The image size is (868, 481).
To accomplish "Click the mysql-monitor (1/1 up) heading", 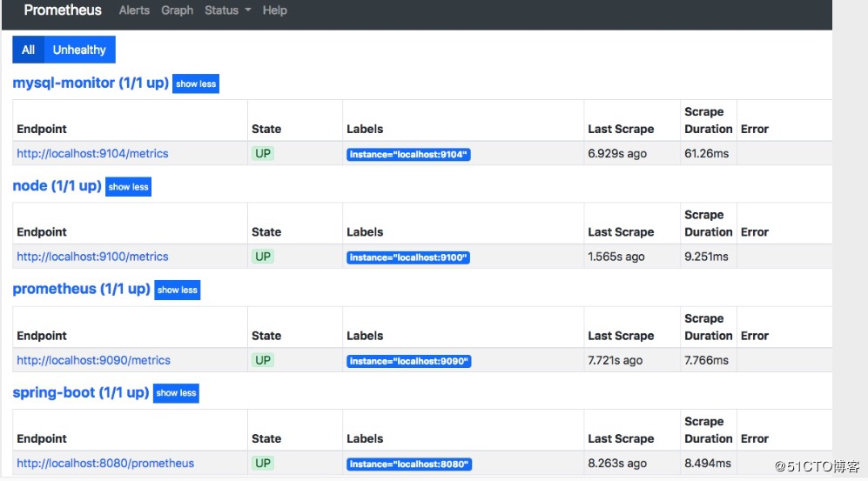I will point(91,84).
